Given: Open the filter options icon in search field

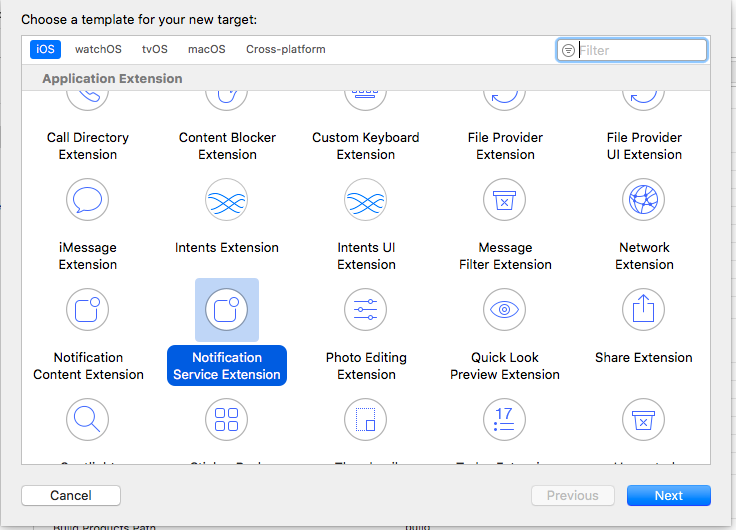Looking at the screenshot, I should 568,50.
